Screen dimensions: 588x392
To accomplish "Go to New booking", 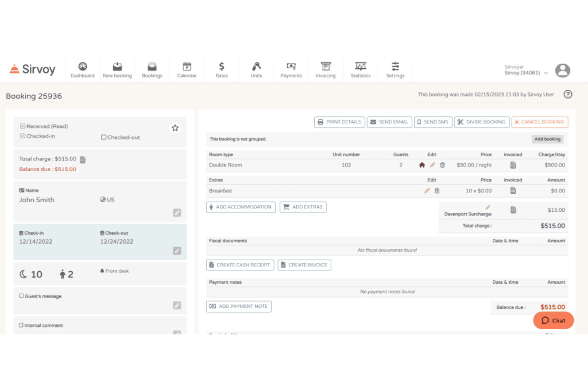I will 117,70.
